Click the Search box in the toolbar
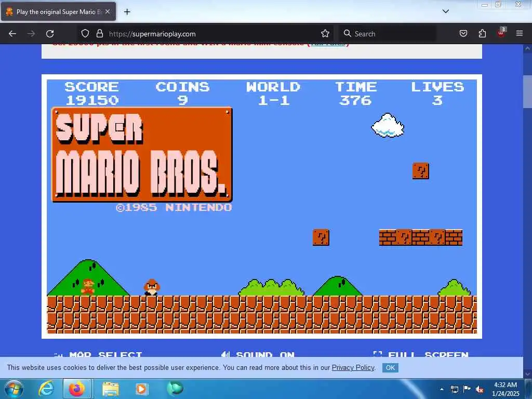532x399 pixels. click(388, 34)
